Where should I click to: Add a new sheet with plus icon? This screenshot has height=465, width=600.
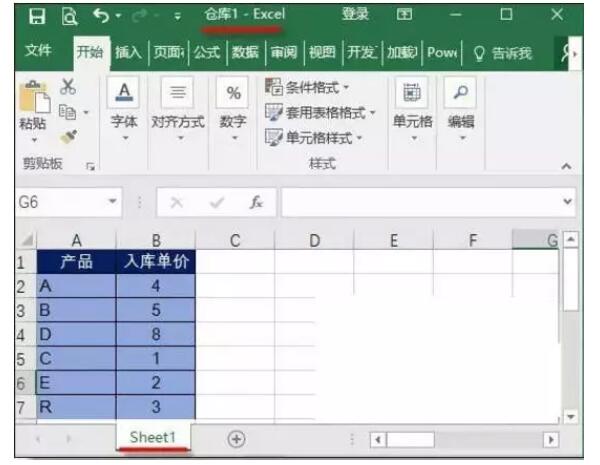pyautogui.click(x=236, y=439)
